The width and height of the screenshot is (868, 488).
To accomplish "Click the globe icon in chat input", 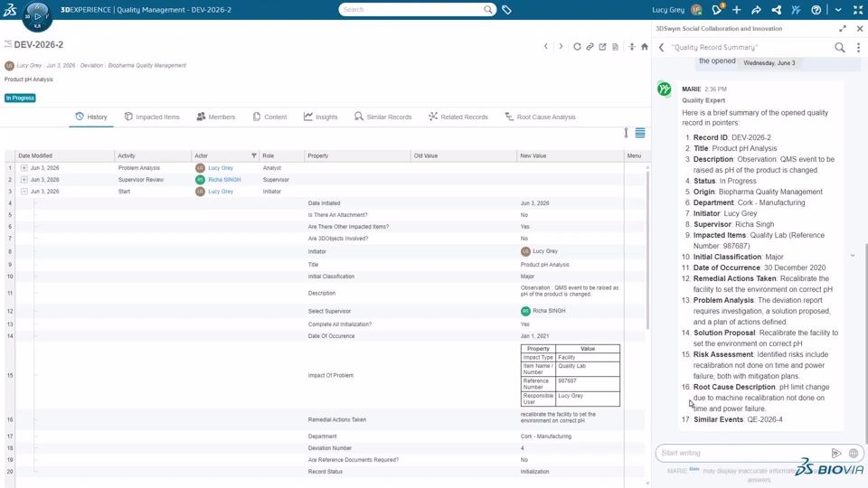I will (x=854, y=453).
